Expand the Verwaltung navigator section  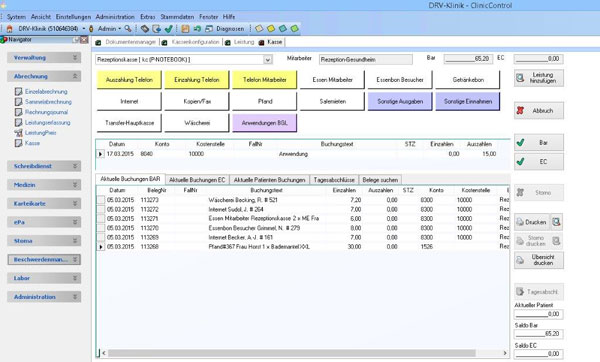(x=75, y=57)
